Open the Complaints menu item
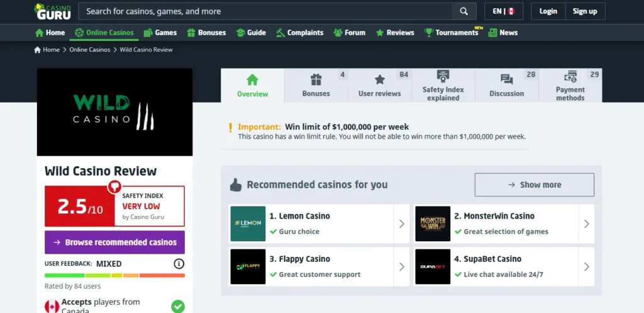This screenshot has height=313, width=644. [x=300, y=33]
